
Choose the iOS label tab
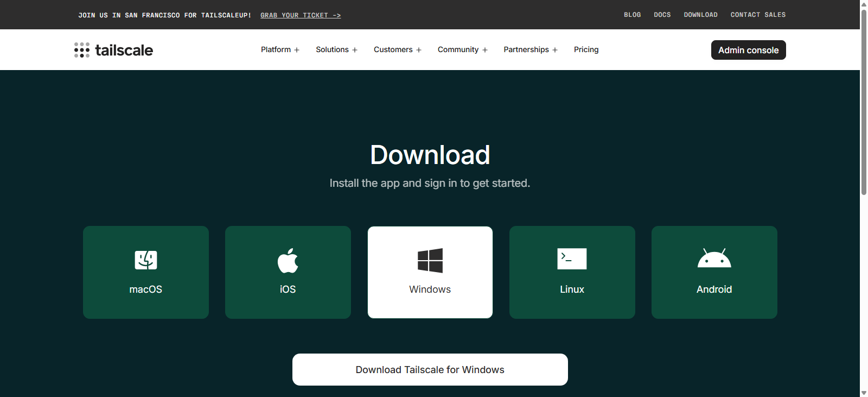288,289
